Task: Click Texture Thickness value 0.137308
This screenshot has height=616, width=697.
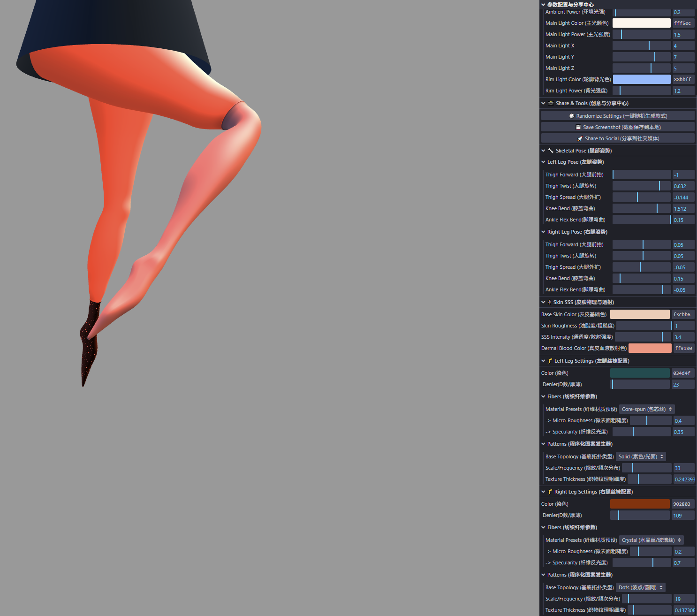Action: [684, 610]
